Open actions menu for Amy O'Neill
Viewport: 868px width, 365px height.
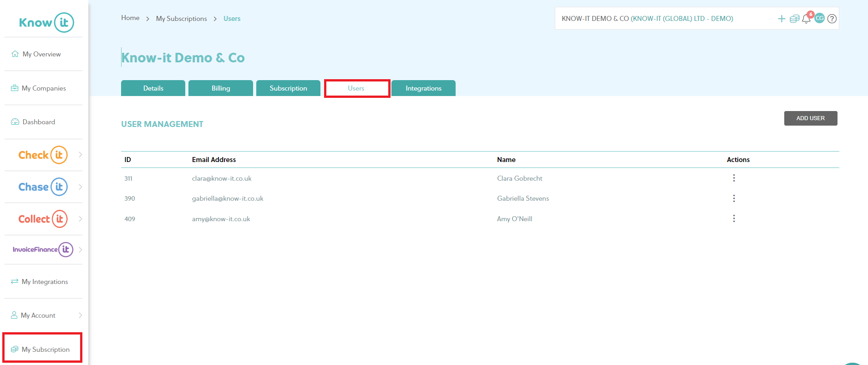tap(734, 218)
